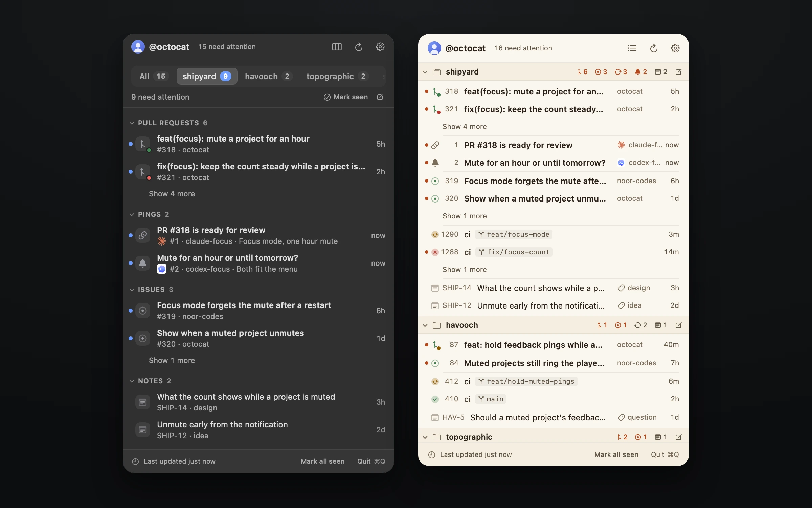
Task: Click Show 4 more in dark panel
Action: (172, 194)
